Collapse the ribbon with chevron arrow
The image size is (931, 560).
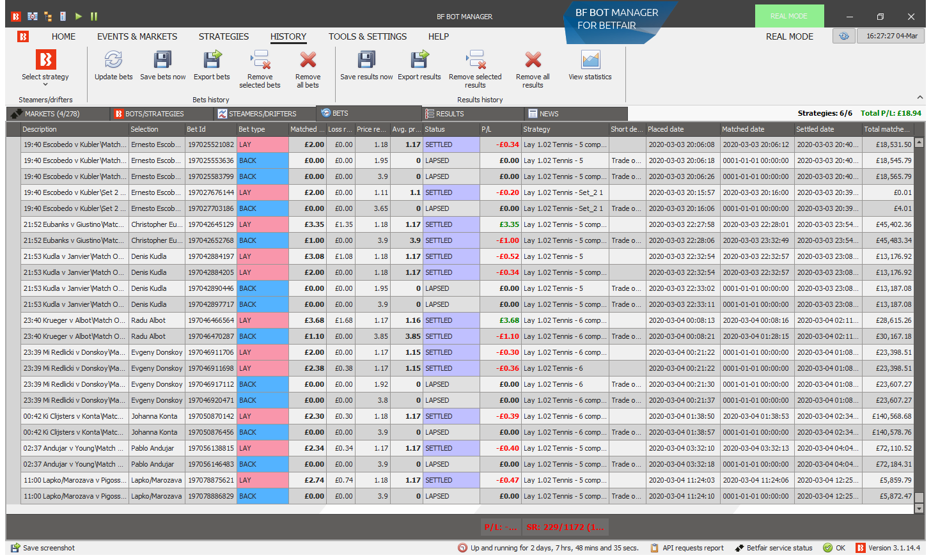(919, 98)
